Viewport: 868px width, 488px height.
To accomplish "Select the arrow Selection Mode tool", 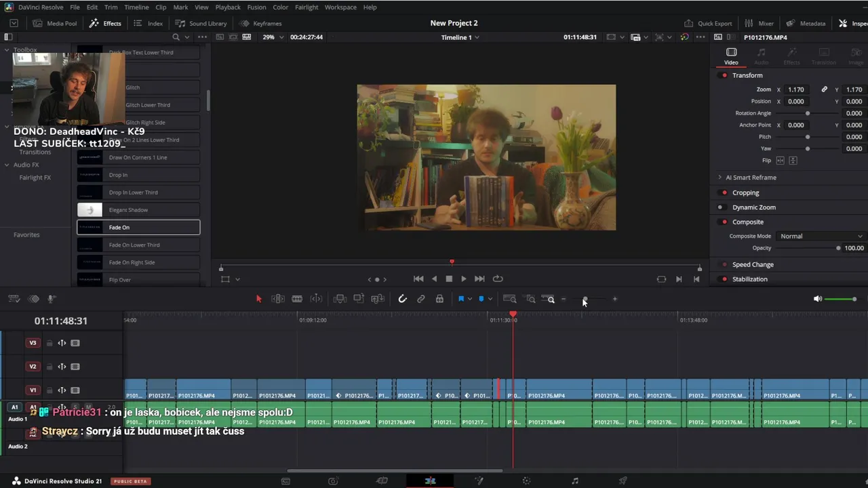I will (x=258, y=299).
